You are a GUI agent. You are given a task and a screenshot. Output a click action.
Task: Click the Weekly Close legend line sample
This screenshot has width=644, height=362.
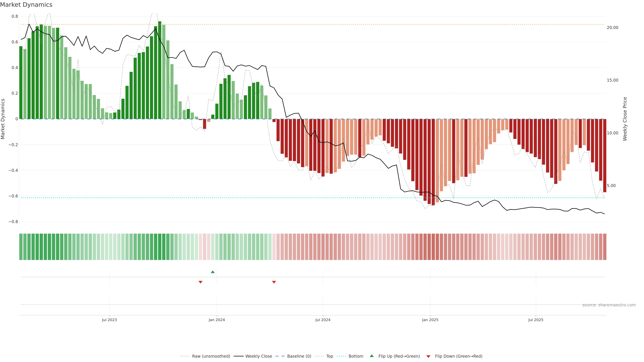238,356
